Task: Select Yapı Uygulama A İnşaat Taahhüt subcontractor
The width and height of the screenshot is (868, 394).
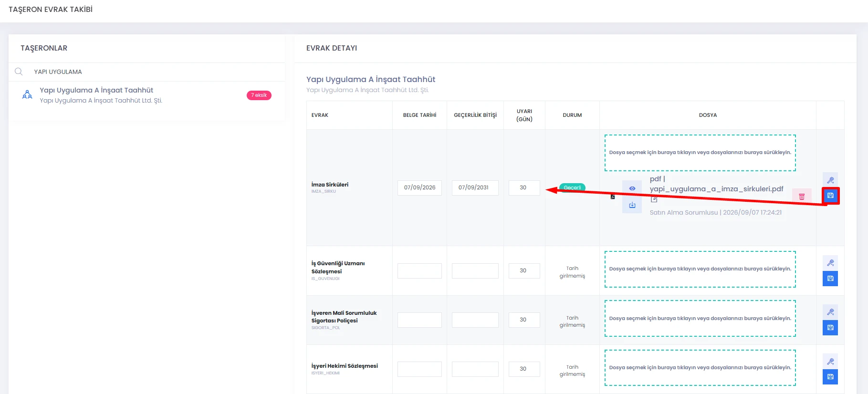Action: point(147,95)
